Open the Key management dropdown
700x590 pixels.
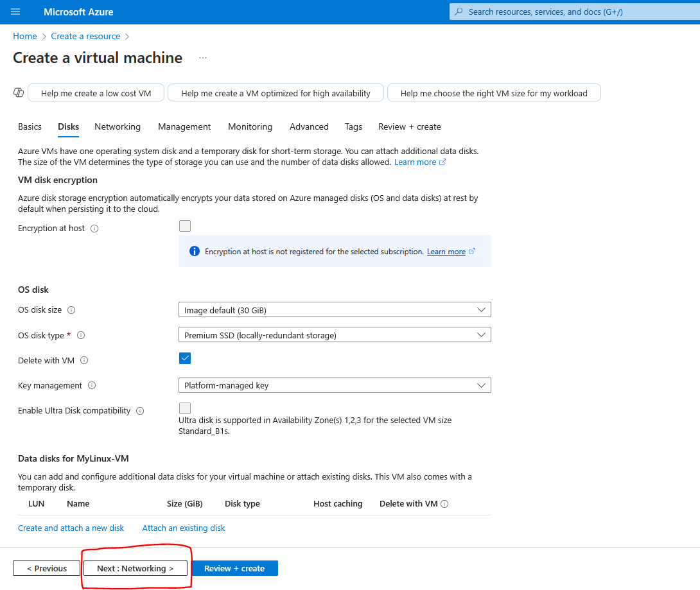tap(335, 385)
